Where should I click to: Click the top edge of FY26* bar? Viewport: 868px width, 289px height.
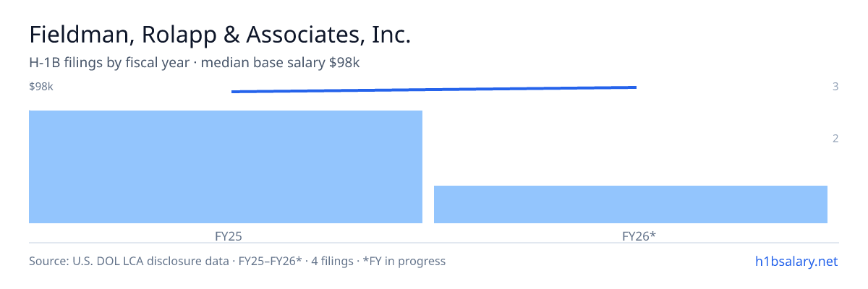[x=631, y=186]
